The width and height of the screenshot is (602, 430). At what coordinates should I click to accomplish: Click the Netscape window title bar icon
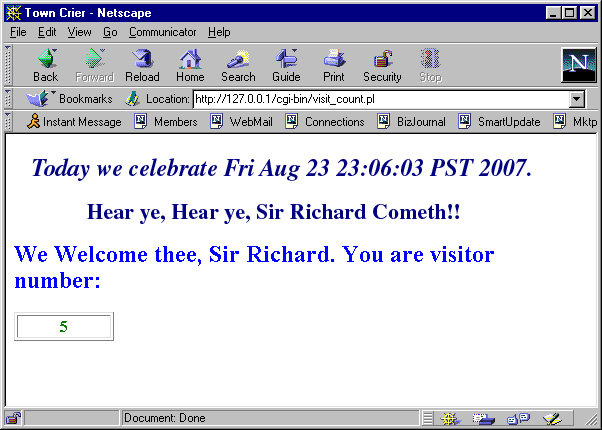pyautogui.click(x=14, y=13)
